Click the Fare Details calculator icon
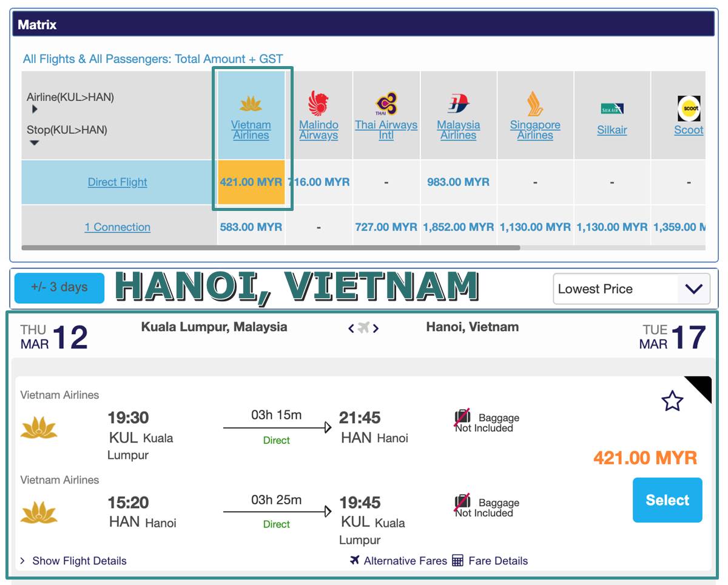The width and height of the screenshot is (728, 585). click(x=458, y=560)
